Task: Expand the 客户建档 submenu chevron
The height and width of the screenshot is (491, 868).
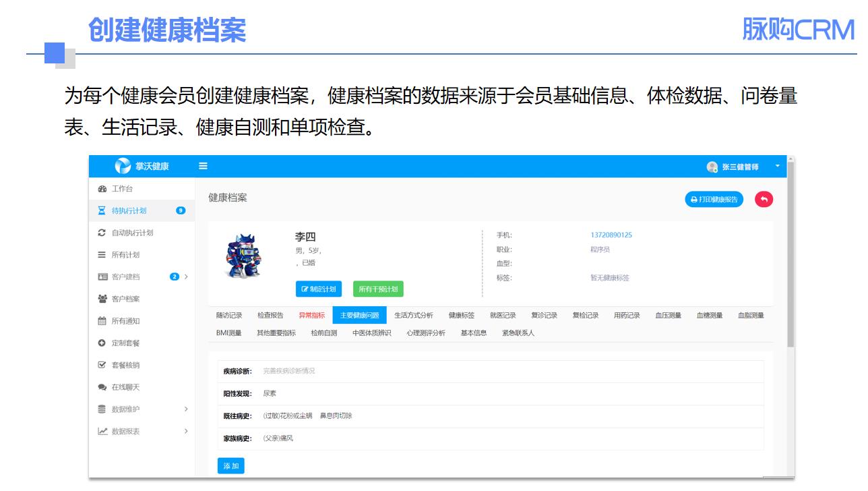Action: click(186, 277)
